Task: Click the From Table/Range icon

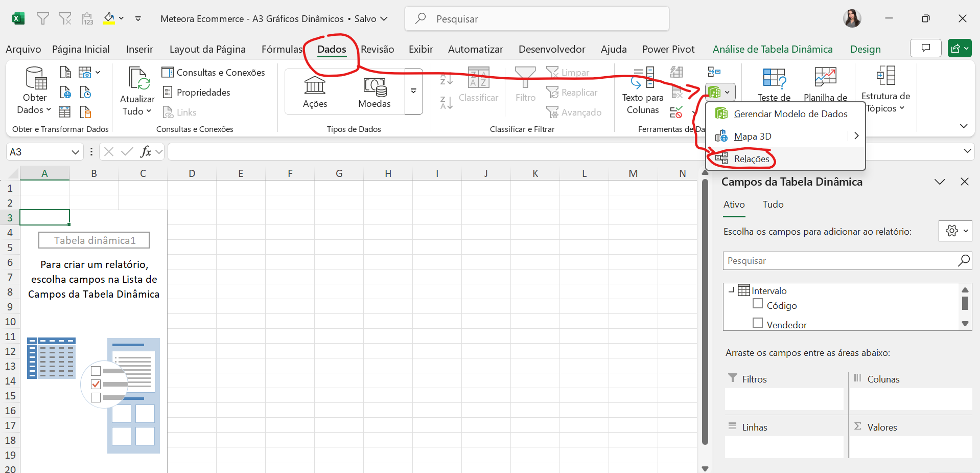Action: [x=65, y=111]
